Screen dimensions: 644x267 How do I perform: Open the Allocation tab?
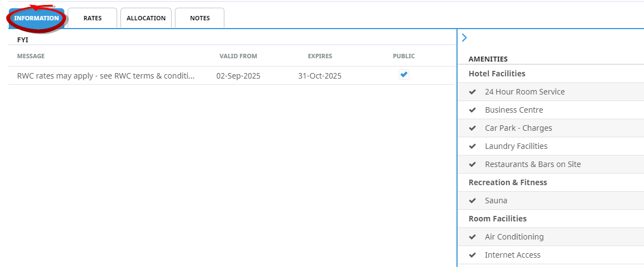click(x=146, y=18)
